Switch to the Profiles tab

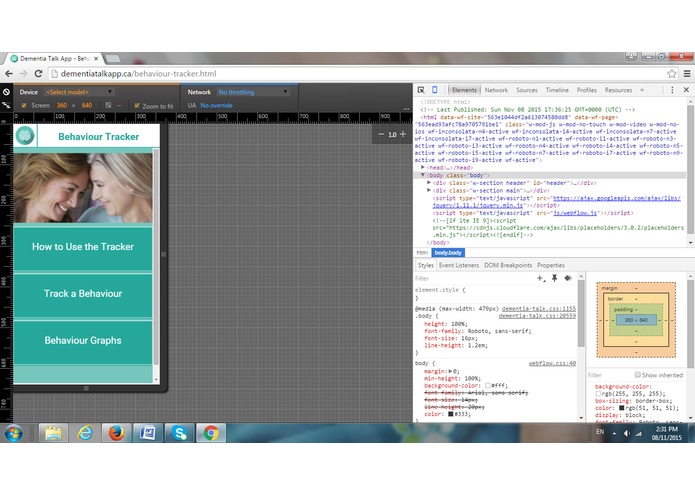click(586, 90)
